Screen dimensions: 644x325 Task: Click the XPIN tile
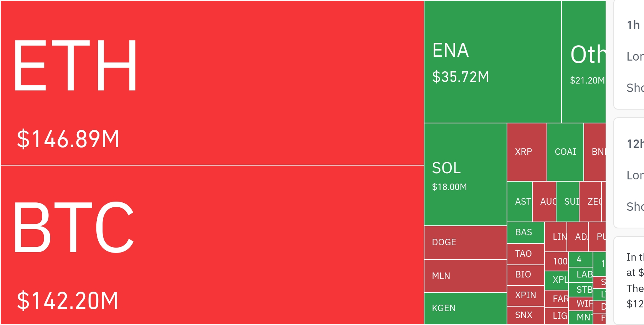coord(525,295)
